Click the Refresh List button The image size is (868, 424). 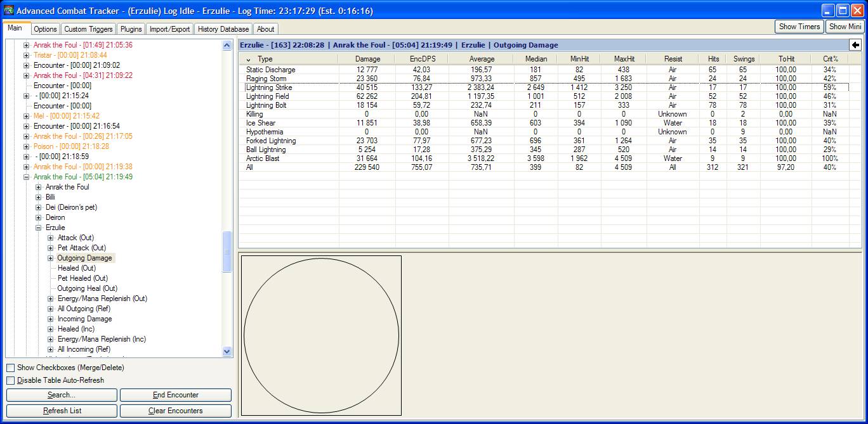point(62,411)
